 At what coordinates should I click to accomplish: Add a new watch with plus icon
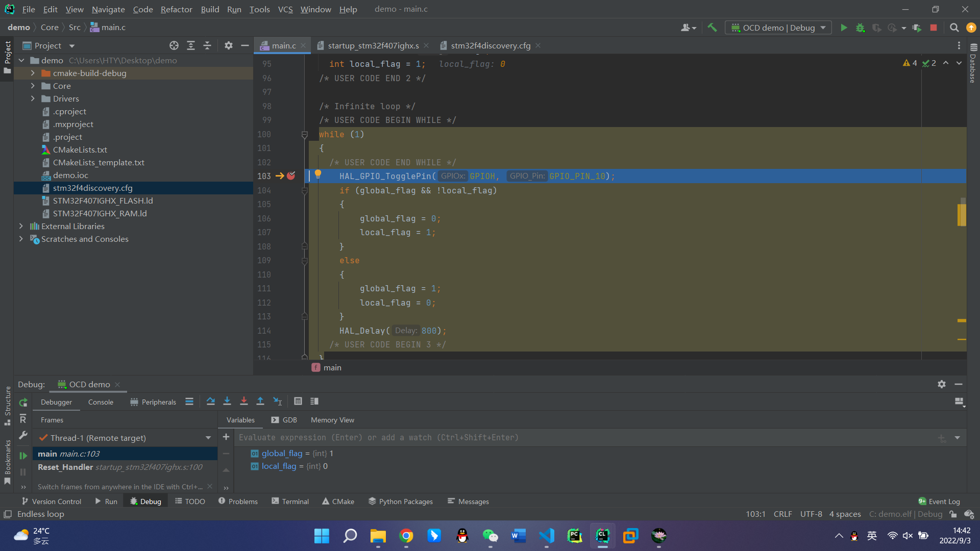226,437
